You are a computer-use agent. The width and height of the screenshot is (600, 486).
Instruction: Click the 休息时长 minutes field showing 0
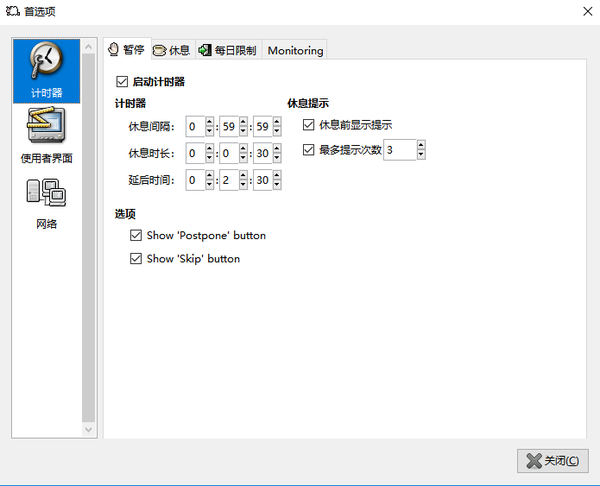point(229,153)
